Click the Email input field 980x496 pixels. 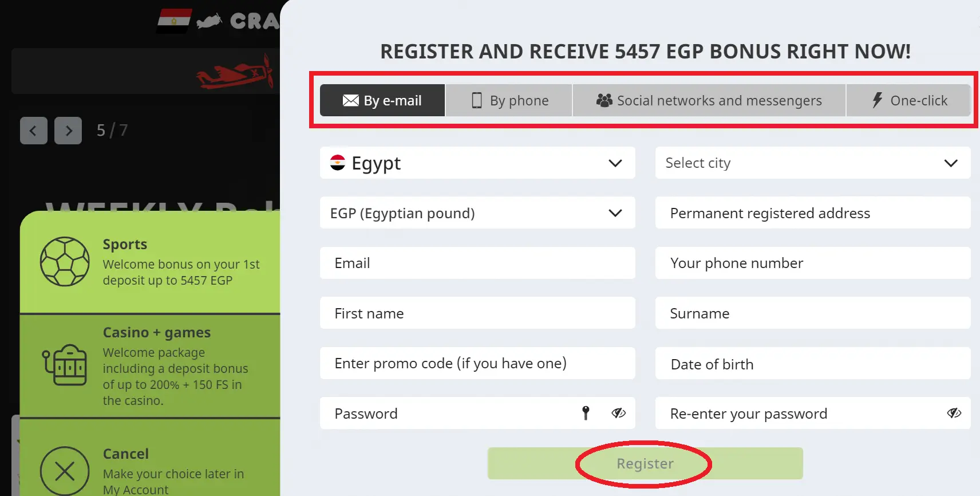click(x=477, y=263)
